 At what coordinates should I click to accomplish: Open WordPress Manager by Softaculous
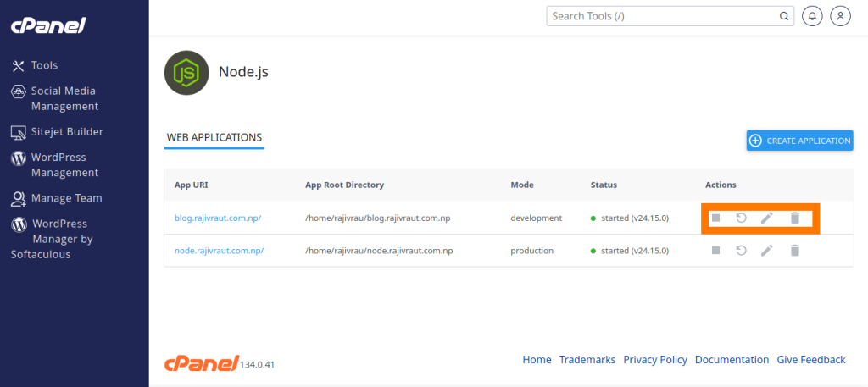click(53, 239)
